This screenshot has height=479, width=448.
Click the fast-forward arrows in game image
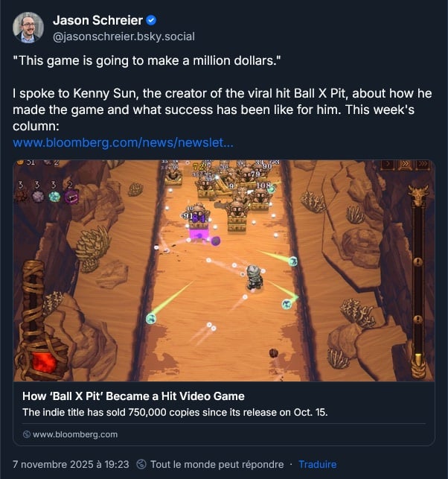tap(406, 165)
